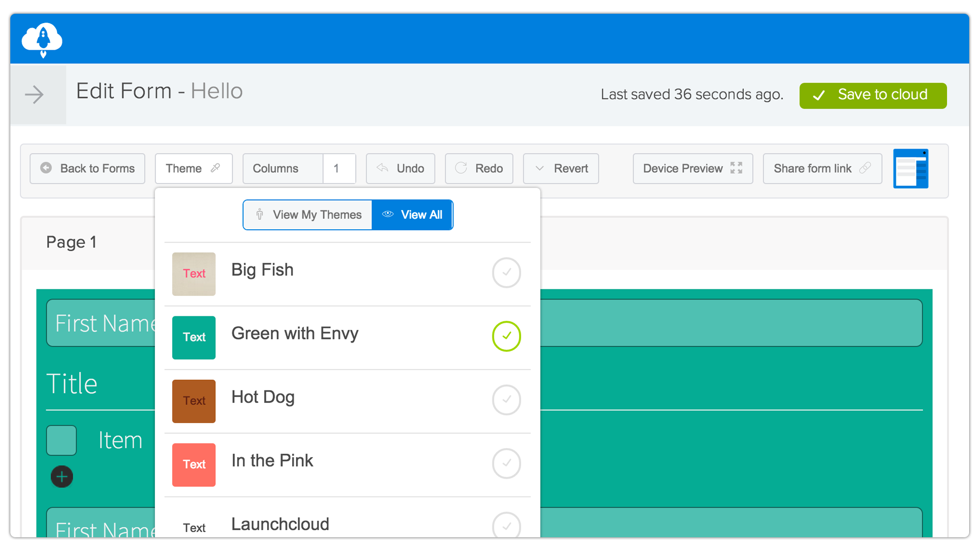
Task: Select the Launchcloud theme checkmark
Action: pyautogui.click(x=506, y=525)
